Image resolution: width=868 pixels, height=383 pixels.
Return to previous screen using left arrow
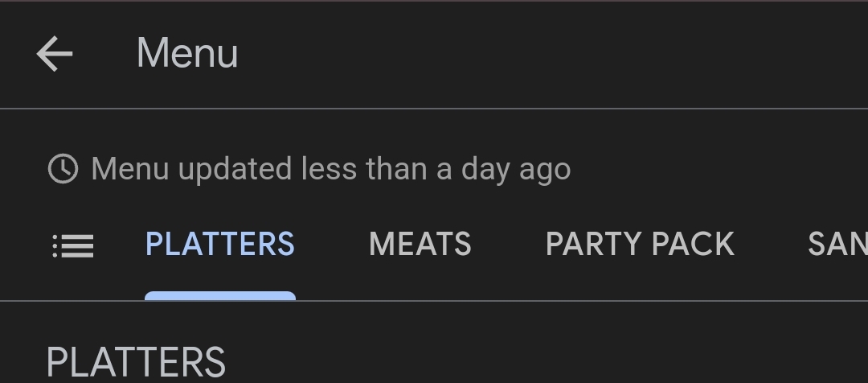coord(55,55)
